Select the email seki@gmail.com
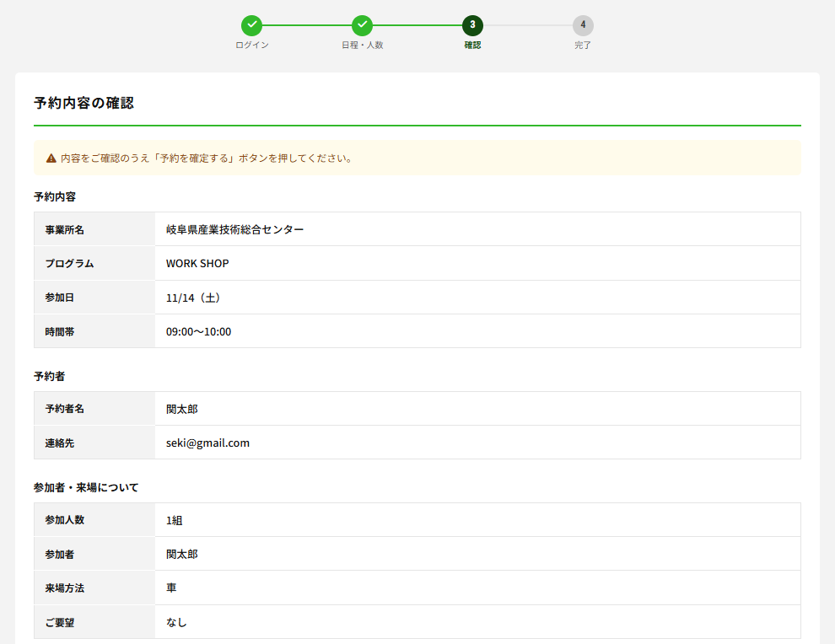This screenshot has width=835, height=644. pos(207,443)
